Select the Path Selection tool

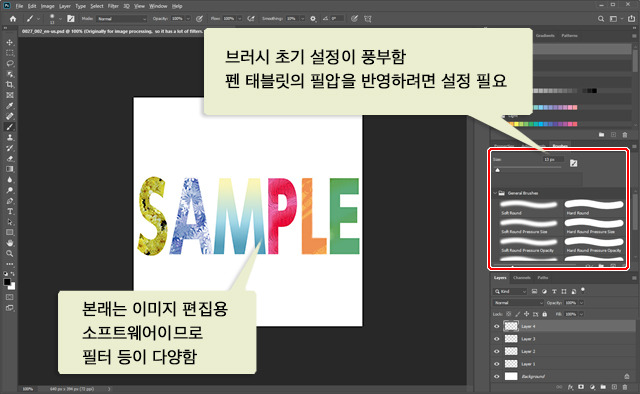10,222
